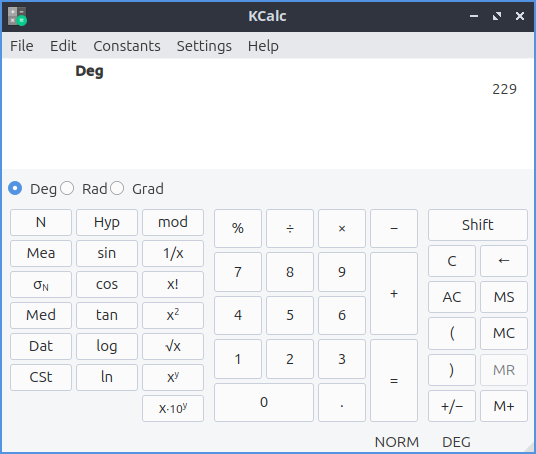
Task: Click the plus/minus sign toggle key
Action: (452, 406)
